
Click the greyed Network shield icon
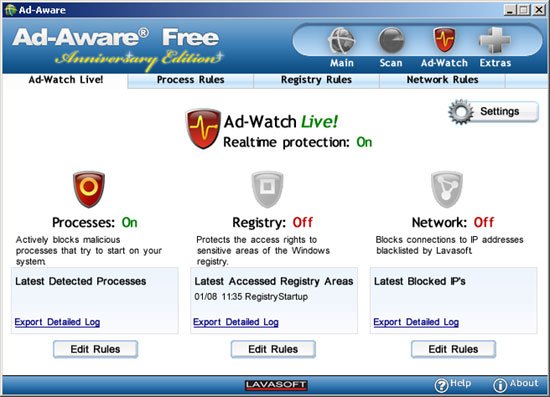tap(447, 189)
